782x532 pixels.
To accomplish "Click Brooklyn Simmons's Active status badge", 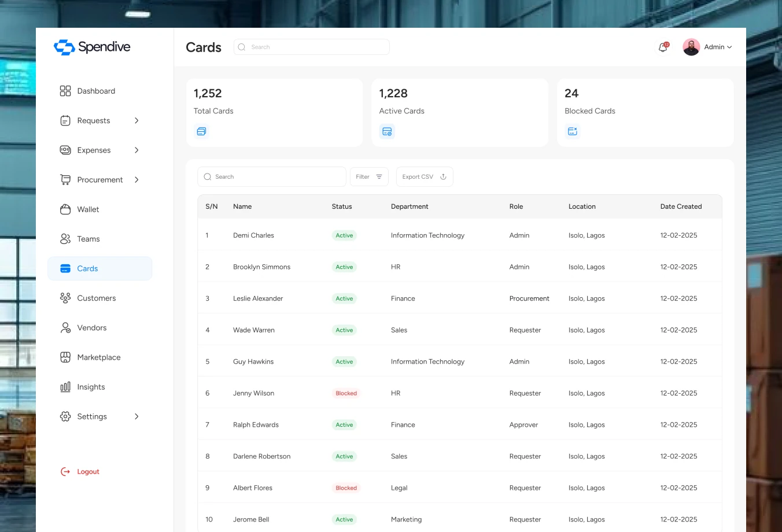I will point(344,267).
